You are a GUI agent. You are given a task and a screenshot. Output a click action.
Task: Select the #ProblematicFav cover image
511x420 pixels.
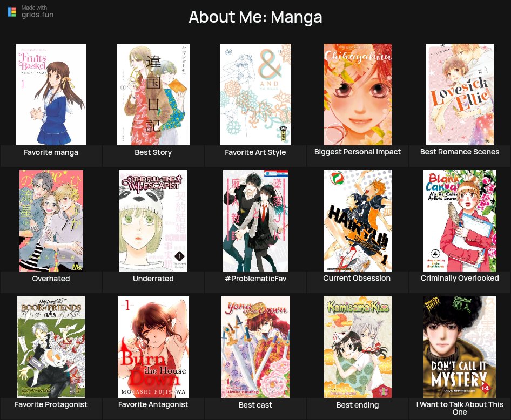[x=255, y=220]
